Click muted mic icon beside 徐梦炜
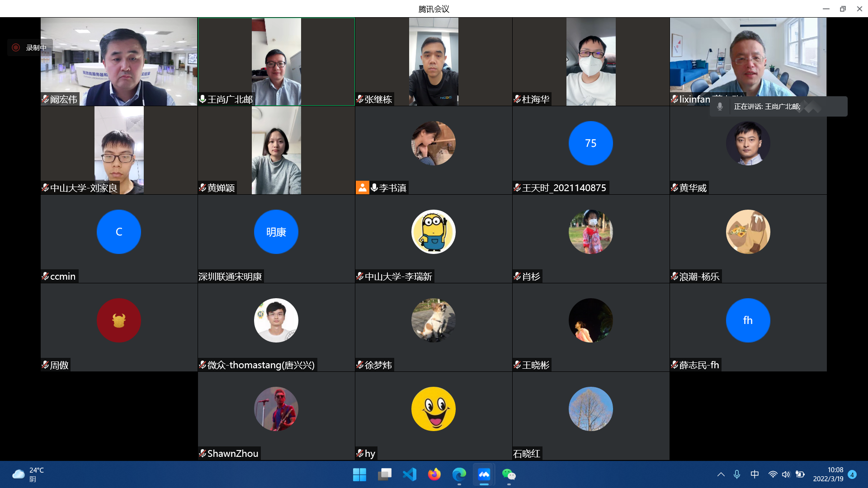Screen dimensions: 868x488 [x=360, y=365]
